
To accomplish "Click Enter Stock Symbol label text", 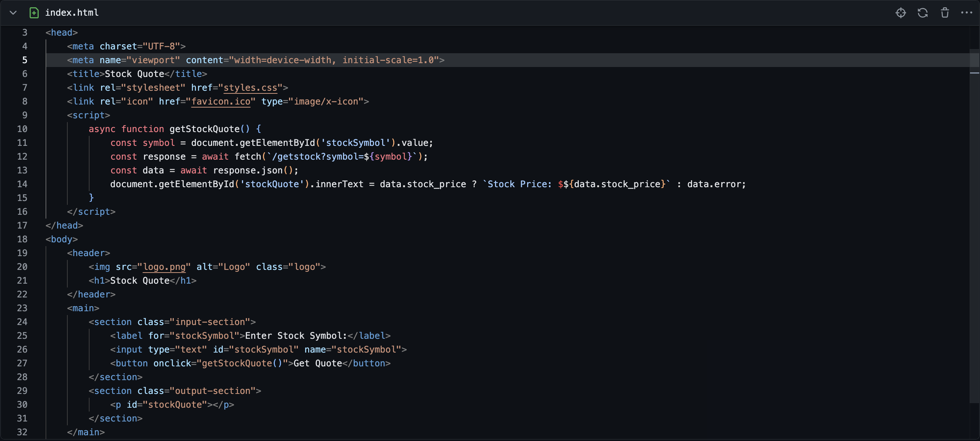I will tap(296, 336).
